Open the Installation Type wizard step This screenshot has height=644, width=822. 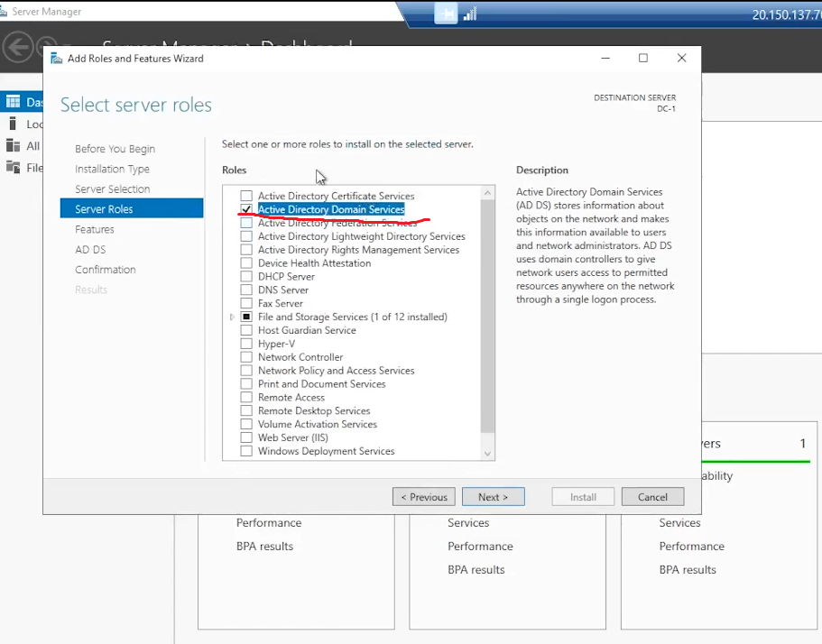click(x=112, y=169)
